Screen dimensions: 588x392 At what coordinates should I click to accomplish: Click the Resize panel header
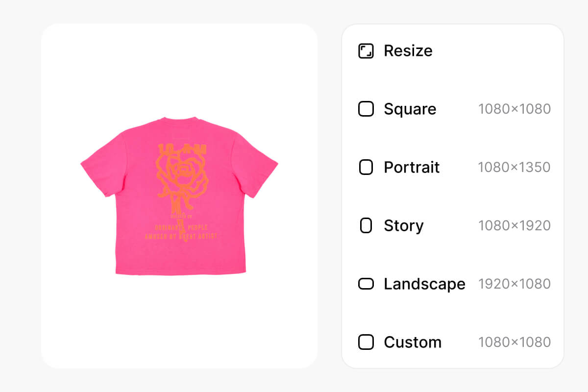(x=408, y=50)
